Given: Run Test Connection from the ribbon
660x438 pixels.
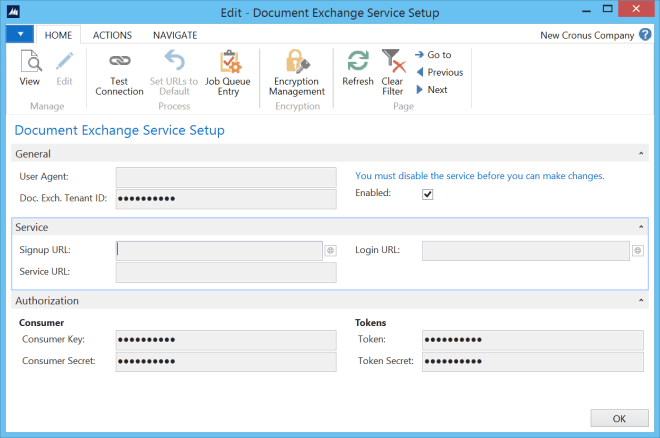Looking at the screenshot, I should coord(119,73).
